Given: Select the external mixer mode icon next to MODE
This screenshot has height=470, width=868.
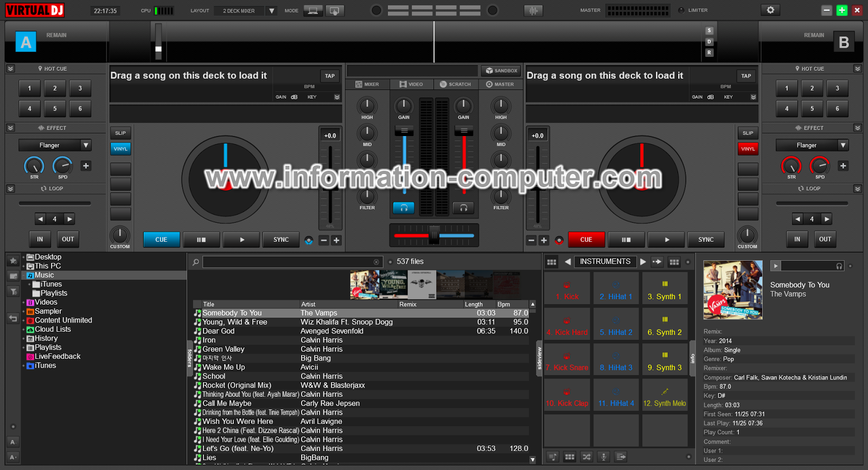Looking at the screenshot, I should pos(335,10).
